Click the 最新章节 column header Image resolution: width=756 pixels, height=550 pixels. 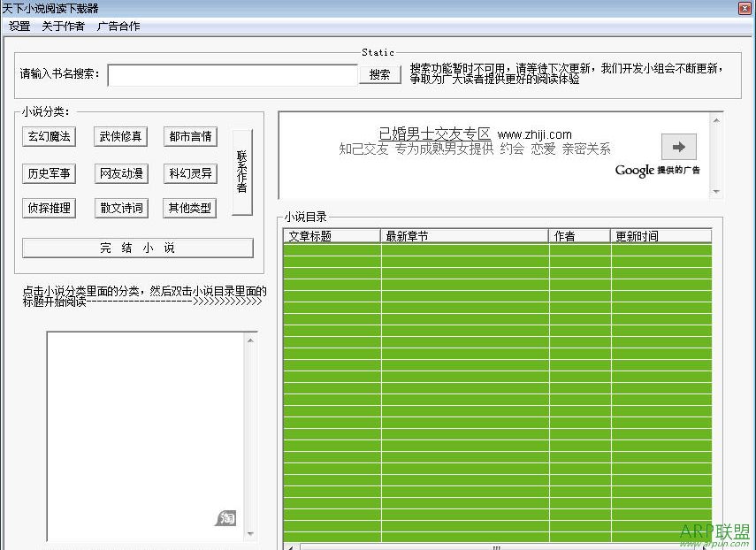pos(464,236)
